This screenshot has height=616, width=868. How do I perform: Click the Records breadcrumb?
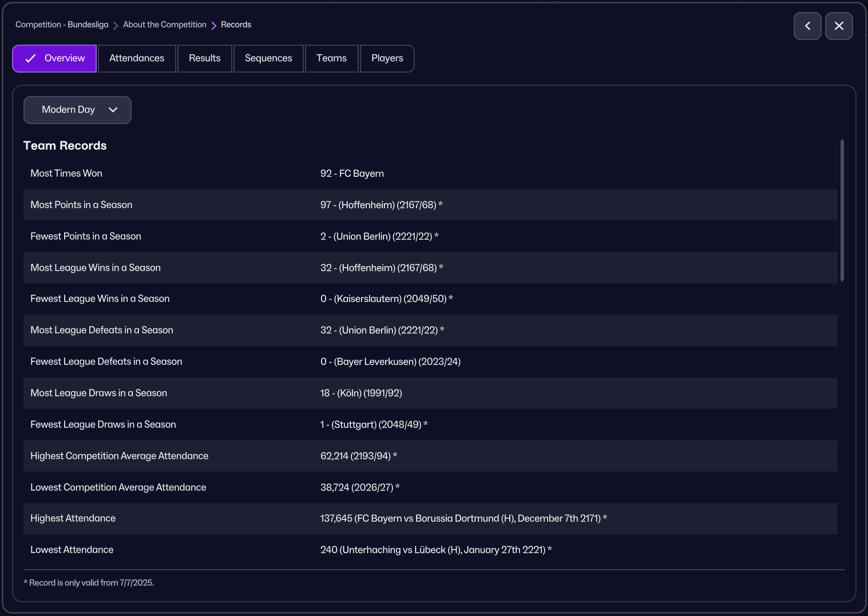(x=236, y=25)
